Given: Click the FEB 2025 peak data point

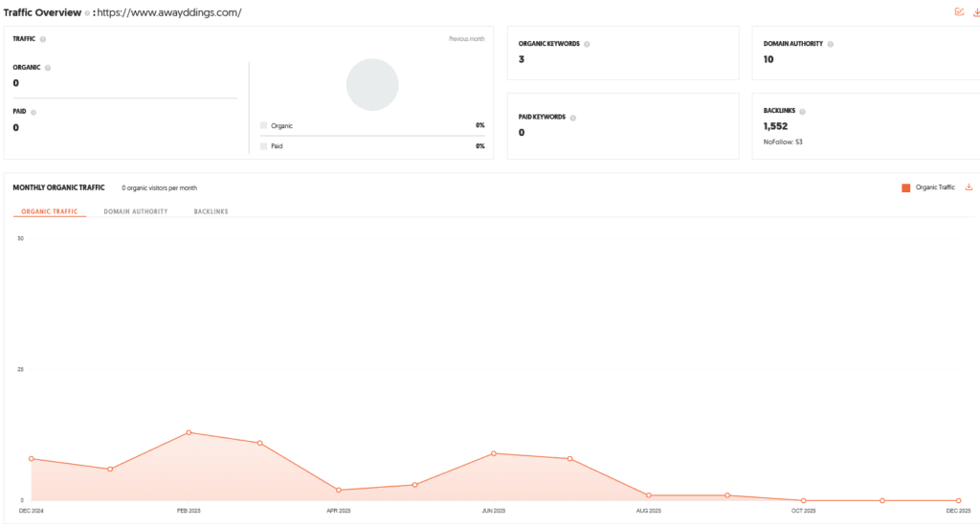Looking at the screenshot, I should click(189, 432).
